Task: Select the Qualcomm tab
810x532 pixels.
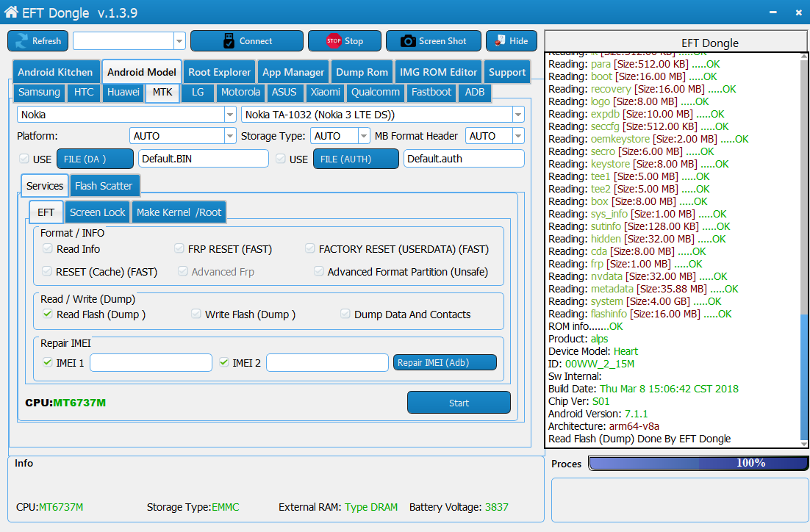Action: click(376, 92)
